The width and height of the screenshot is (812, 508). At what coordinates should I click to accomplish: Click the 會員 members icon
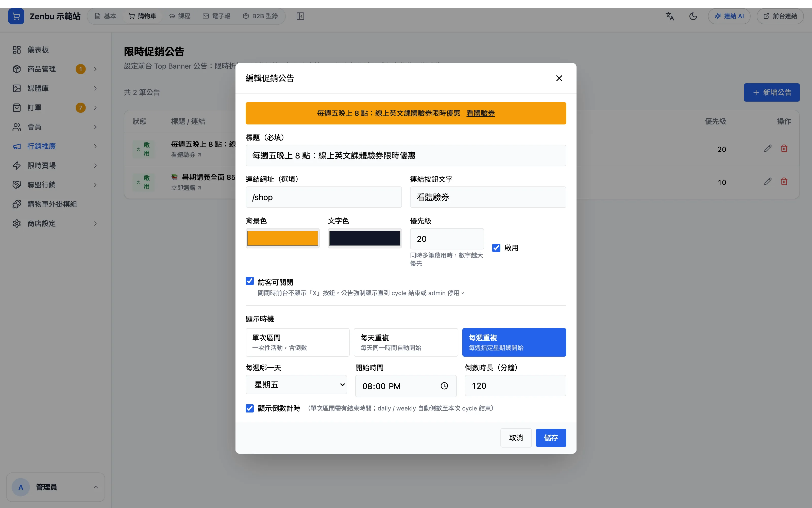pos(17,127)
